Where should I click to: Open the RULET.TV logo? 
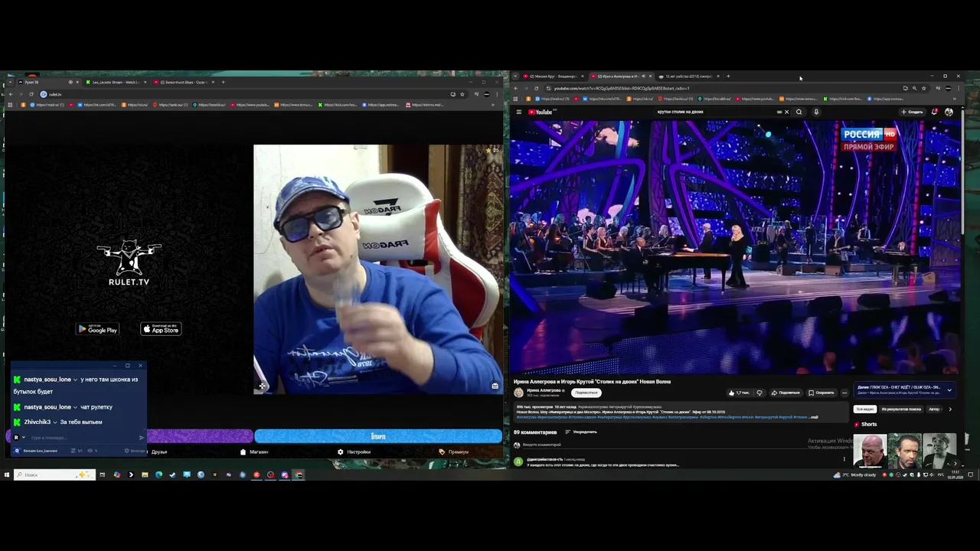click(129, 264)
